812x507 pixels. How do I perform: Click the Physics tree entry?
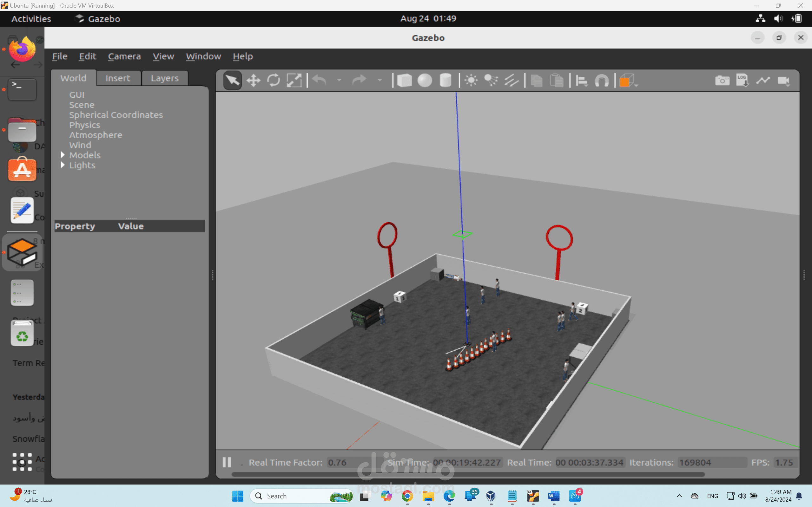click(x=84, y=125)
